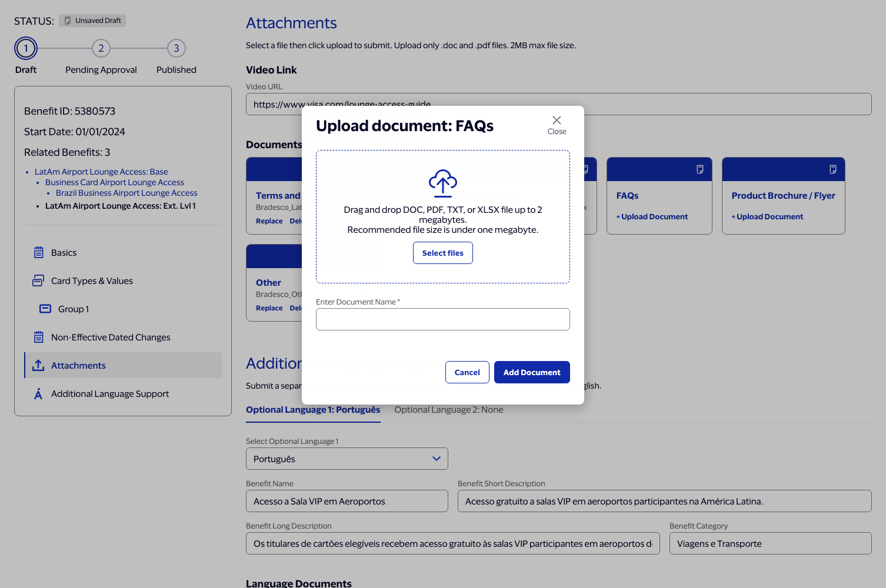Open Attachments sidebar item
Viewport: 886px width, 588px height.
[x=124, y=366]
